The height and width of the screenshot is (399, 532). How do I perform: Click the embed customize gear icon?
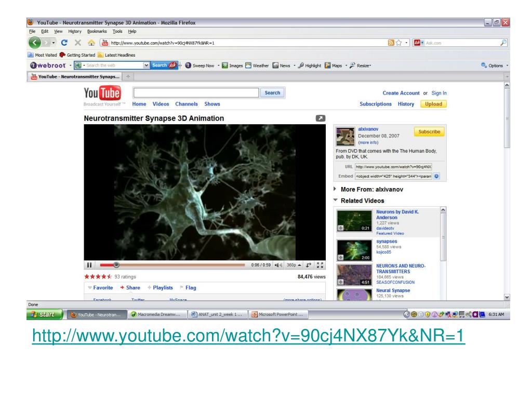(436, 176)
